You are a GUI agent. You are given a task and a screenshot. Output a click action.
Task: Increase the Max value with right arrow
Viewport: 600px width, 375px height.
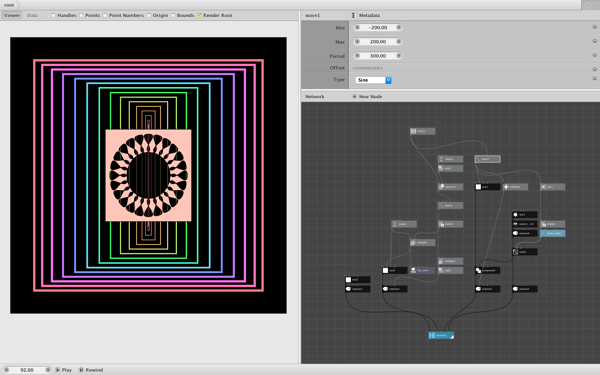[x=398, y=41]
